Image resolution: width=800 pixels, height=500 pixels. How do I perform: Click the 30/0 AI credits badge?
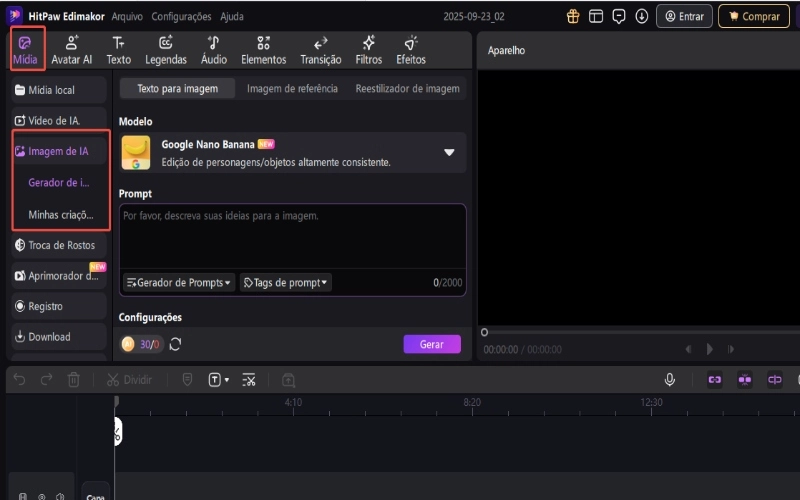[x=141, y=344]
